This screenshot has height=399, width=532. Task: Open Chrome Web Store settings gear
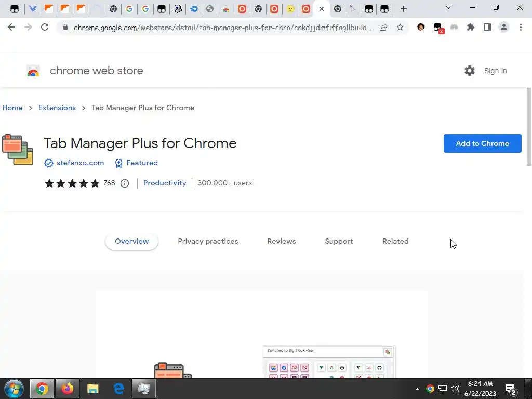470,71
